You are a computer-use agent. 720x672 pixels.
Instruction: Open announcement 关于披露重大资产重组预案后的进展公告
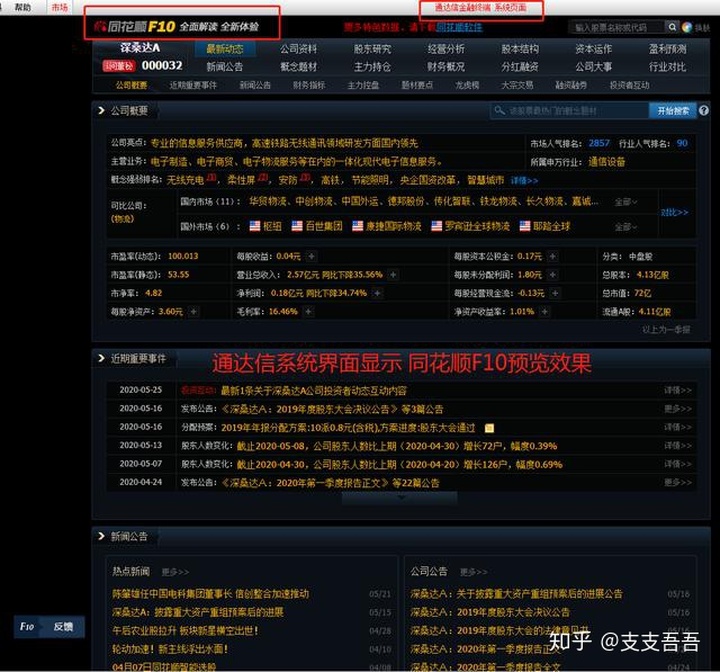(516, 593)
